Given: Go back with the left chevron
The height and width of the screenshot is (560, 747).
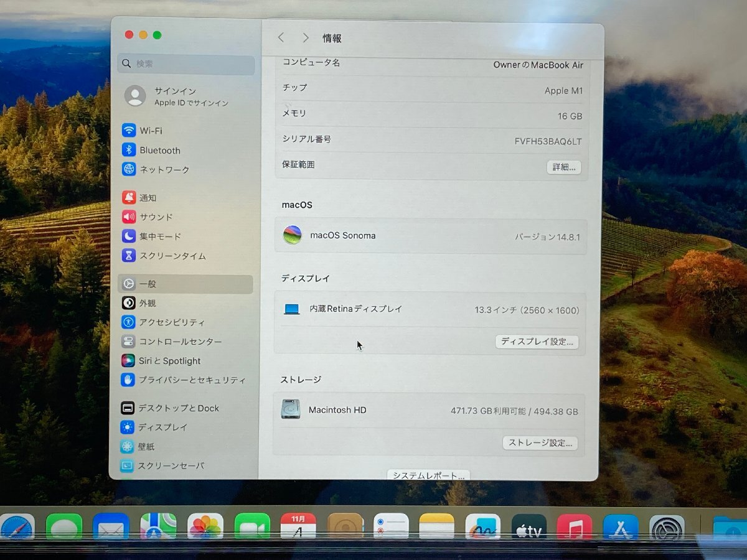Looking at the screenshot, I should coord(281,38).
